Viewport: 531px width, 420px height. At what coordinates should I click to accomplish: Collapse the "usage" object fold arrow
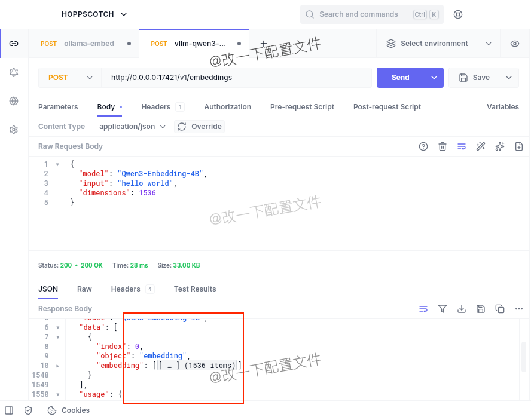click(x=58, y=395)
